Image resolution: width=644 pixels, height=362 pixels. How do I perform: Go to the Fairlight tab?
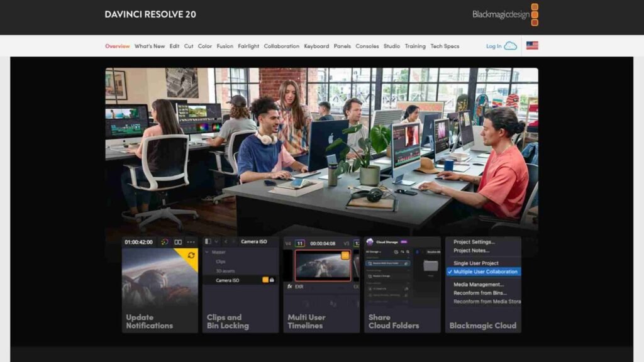point(248,46)
